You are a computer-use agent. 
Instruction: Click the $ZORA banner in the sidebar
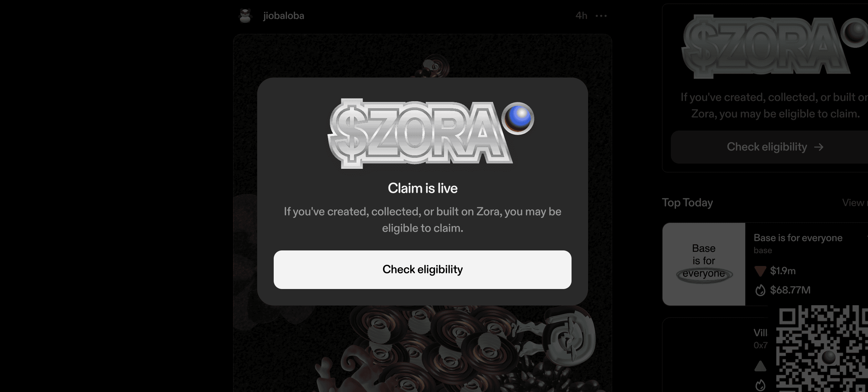[x=774, y=47]
